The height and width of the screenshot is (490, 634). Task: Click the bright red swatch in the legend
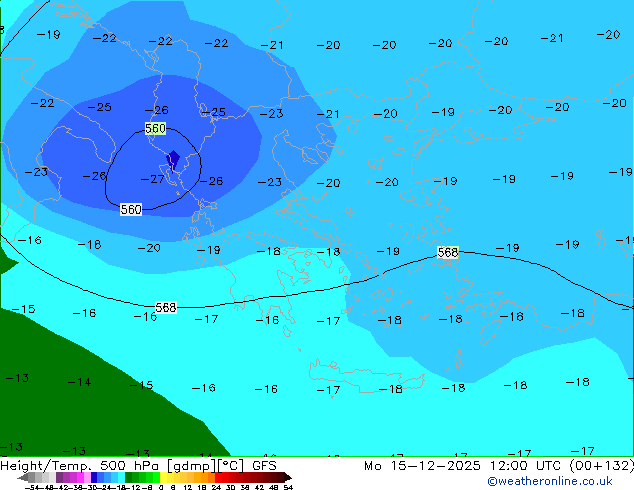218,477
